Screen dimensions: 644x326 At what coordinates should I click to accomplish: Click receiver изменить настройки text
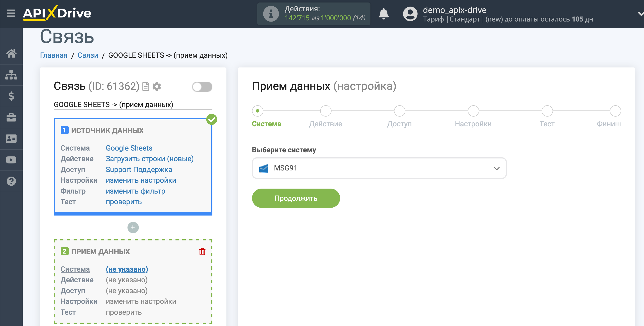(141, 301)
